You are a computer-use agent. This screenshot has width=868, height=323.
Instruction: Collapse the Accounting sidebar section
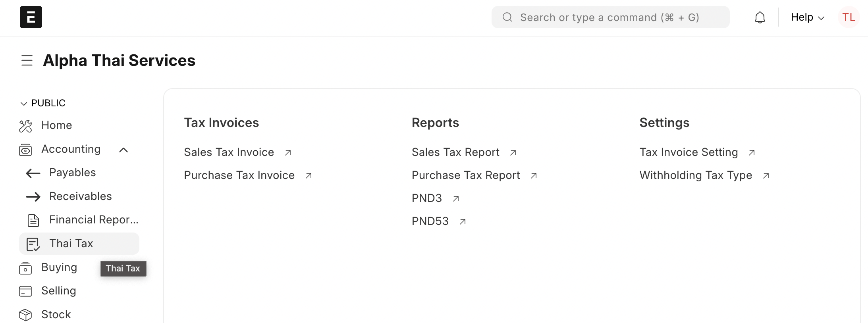[123, 150]
